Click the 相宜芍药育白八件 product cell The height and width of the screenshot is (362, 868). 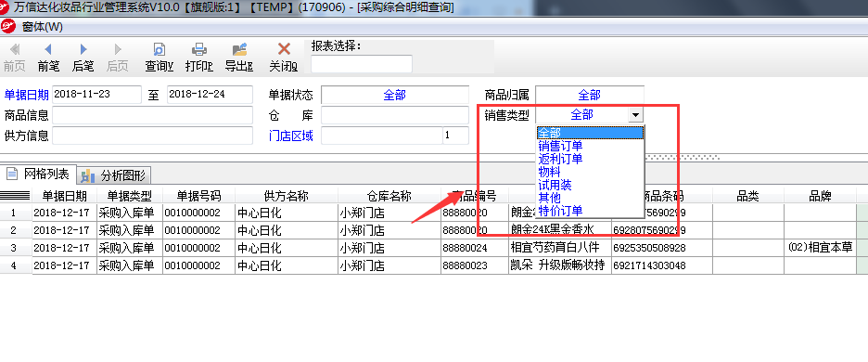(x=560, y=248)
